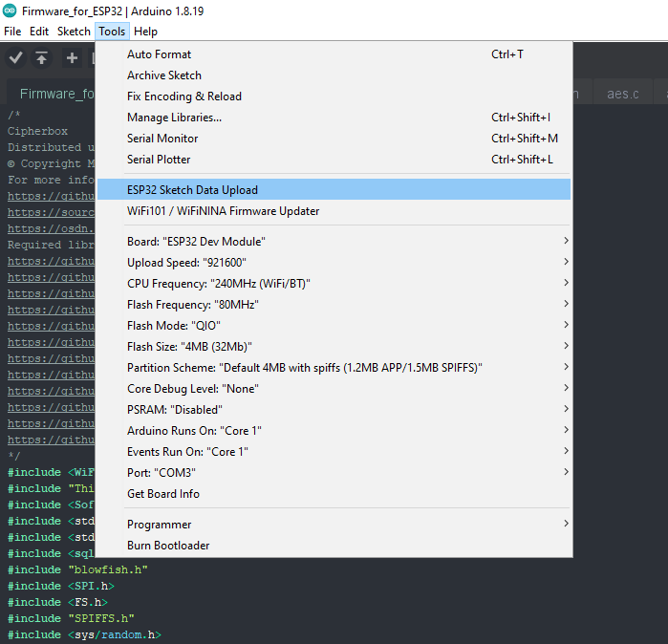Image resolution: width=668 pixels, height=644 pixels.
Task: Open the Sketch menu
Action: [74, 32]
